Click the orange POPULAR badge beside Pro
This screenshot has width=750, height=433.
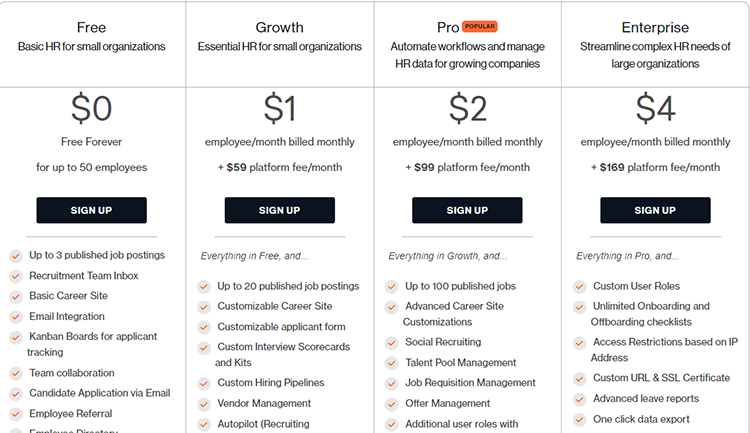coord(480,26)
